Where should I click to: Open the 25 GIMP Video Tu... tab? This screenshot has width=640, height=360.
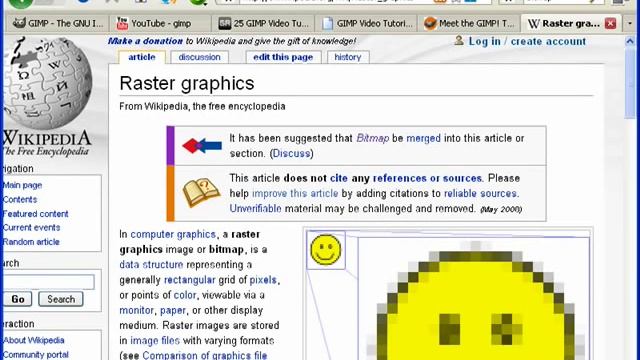(263, 24)
